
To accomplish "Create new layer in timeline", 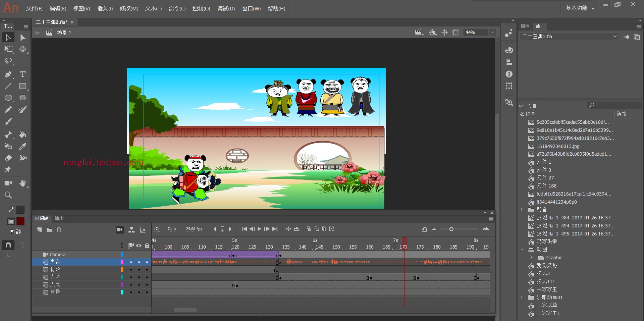I will [x=40, y=230].
